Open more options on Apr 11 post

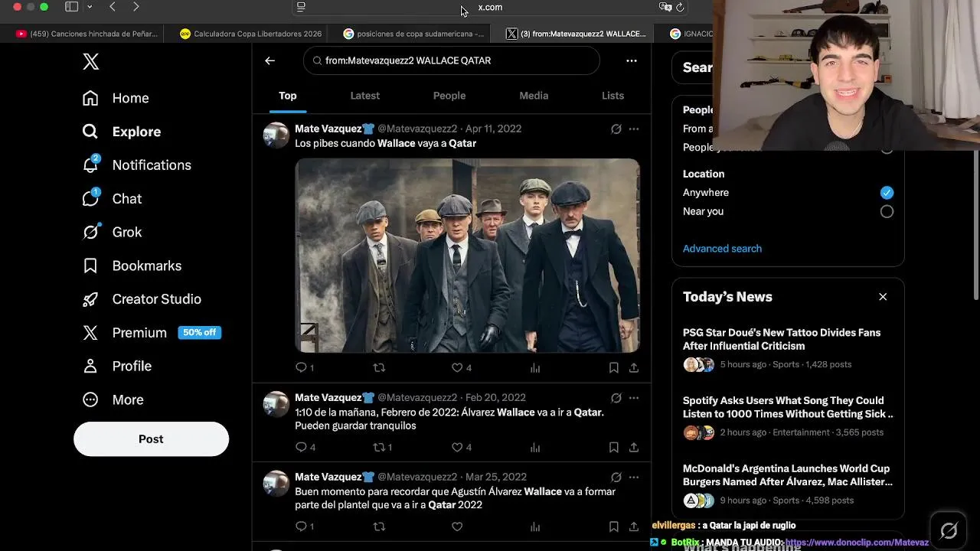click(x=634, y=129)
